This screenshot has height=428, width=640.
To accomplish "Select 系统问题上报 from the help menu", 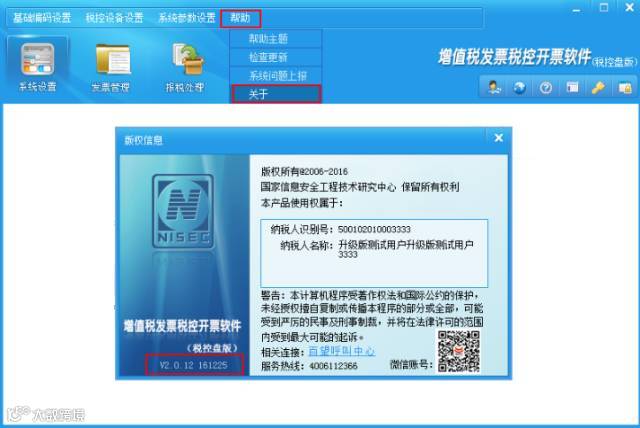I will tap(276, 75).
